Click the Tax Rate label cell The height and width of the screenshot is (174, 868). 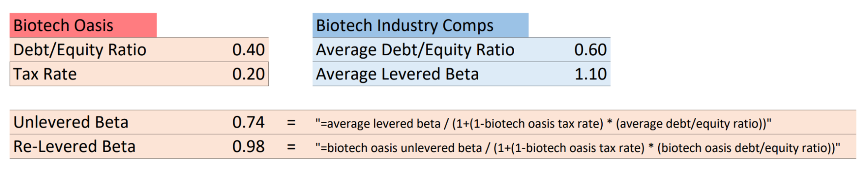click(x=45, y=74)
